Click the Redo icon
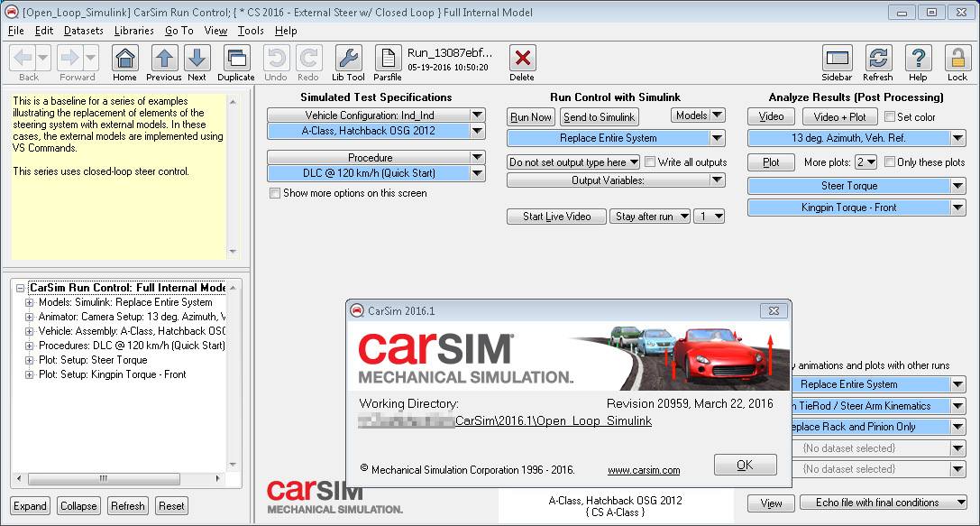980x526 pixels. pyautogui.click(x=308, y=58)
